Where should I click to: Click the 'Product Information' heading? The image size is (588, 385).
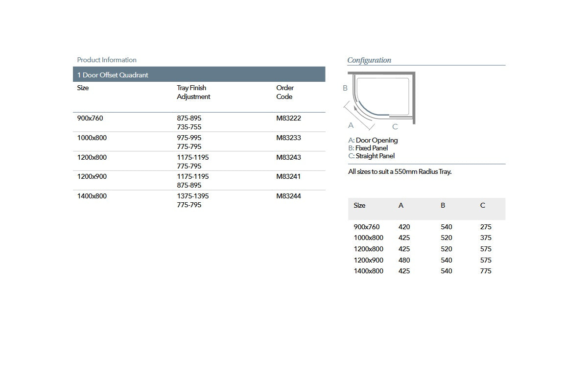click(x=107, y=60)
